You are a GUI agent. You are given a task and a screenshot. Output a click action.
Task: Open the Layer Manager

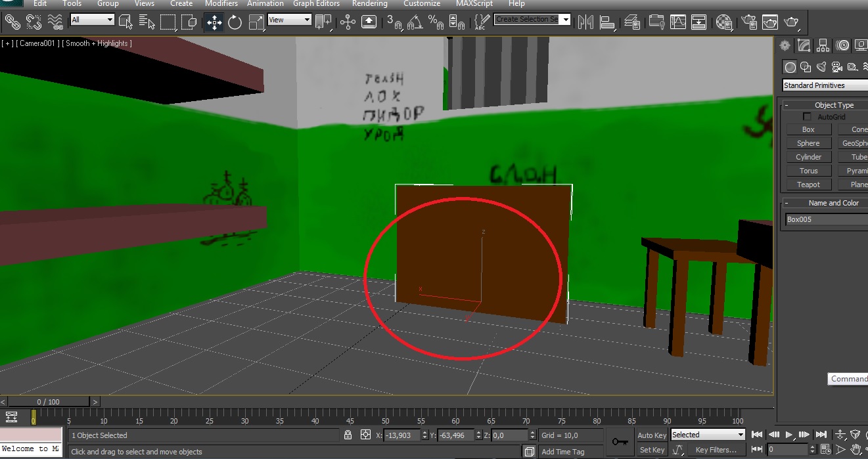[632, 22]
